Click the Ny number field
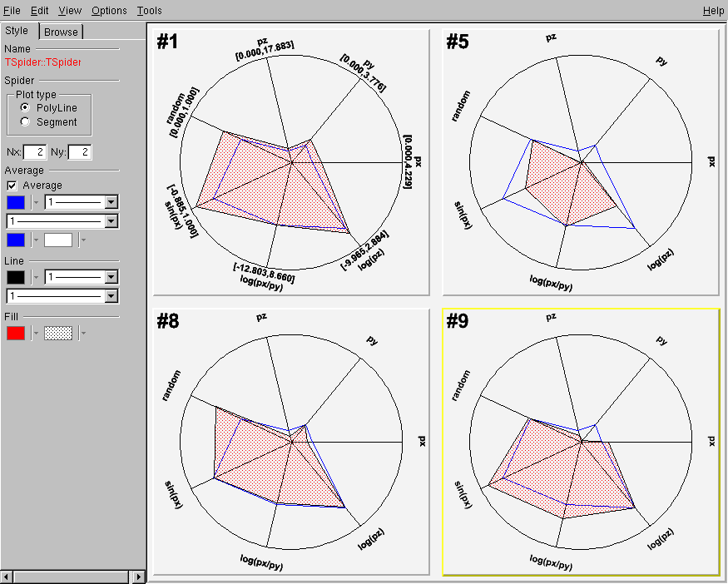The width and height of the screenshot is (728, 584). (80, 151)
